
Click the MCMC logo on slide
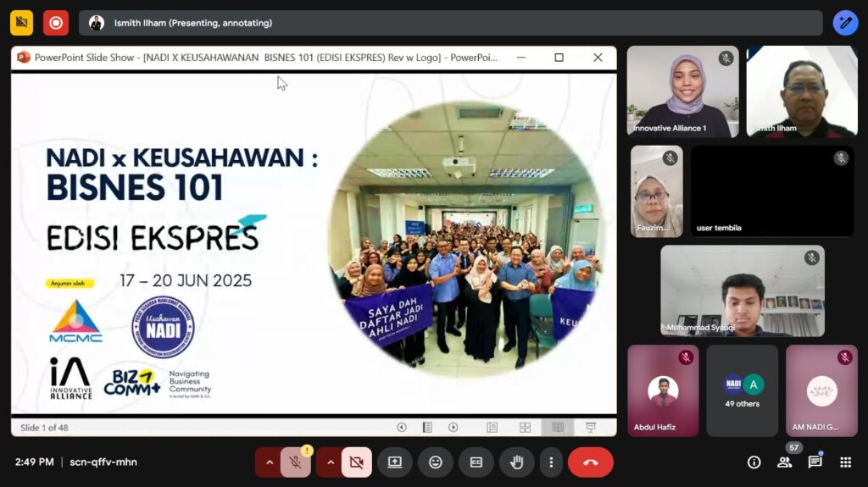(75, 322)
